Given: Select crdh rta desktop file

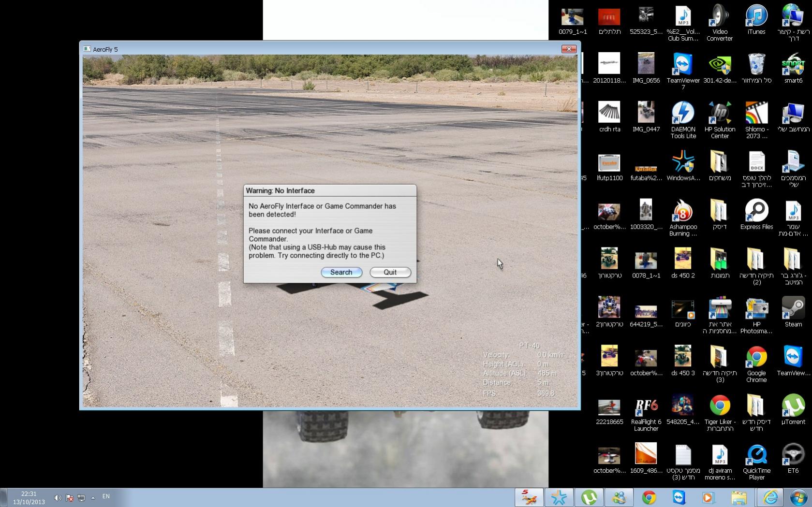Looking at the screenshot, I should coord(609,116).
